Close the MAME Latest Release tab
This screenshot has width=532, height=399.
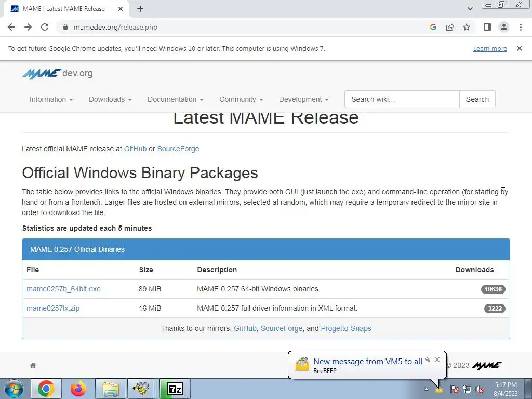coord(121,9)
